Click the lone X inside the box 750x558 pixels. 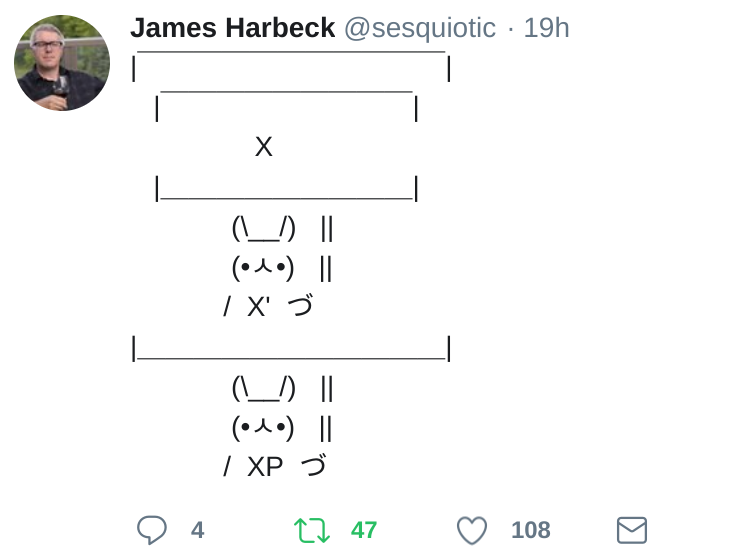[x=263, y=147]
